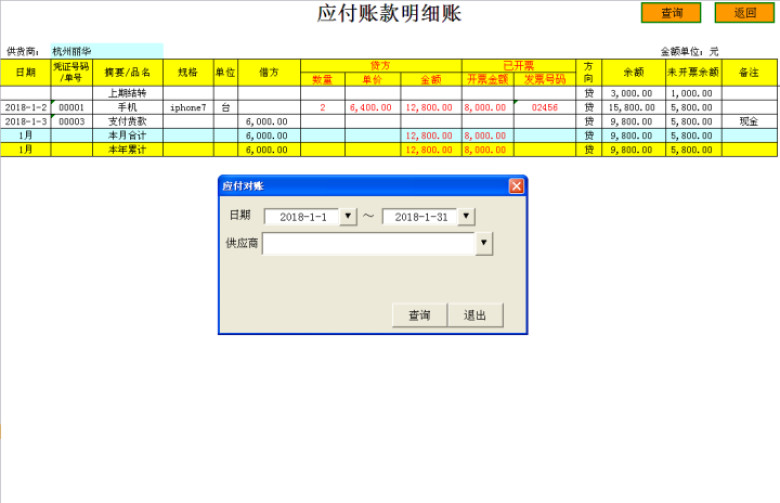Click the 供应商 input field in dialog
This screenshot has width=780, height=503.
369,243
